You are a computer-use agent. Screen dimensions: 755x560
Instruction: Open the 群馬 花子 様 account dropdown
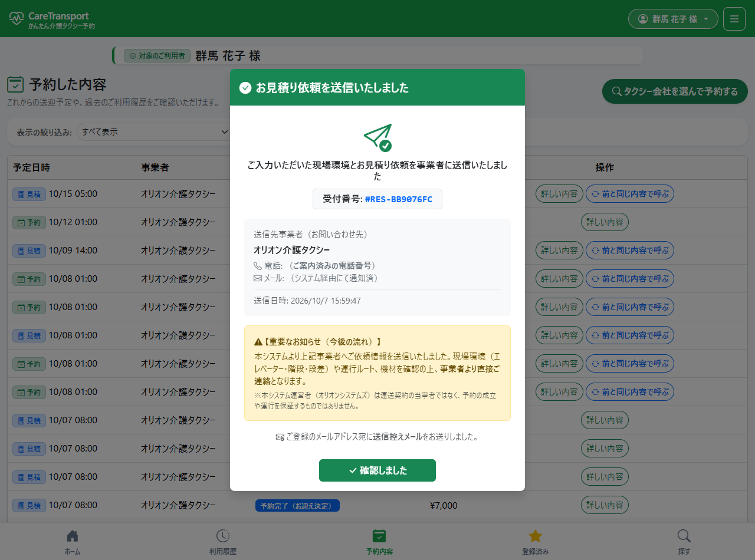tap(673, 19)
